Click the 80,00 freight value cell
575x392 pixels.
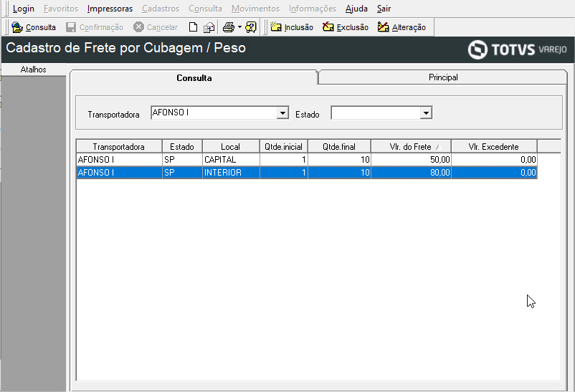pyautogui.click(x=411, y=172)
